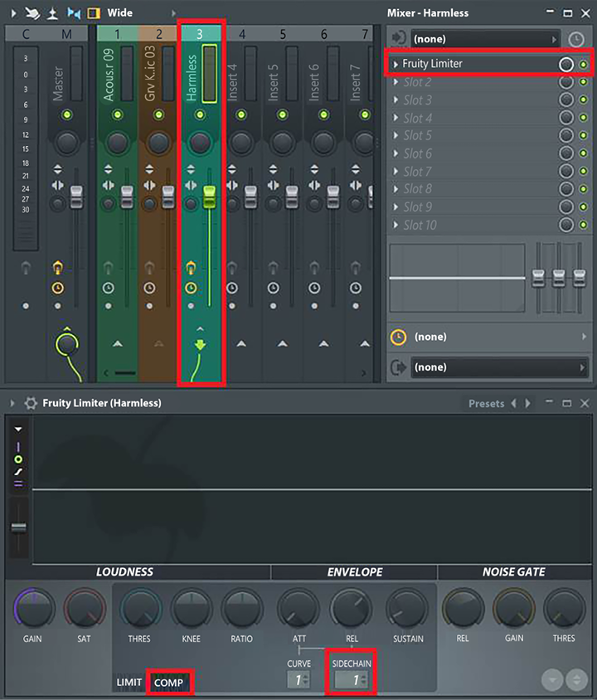Click the Master track send level knob
Screen dimensions: 597x700
(67, 344)
